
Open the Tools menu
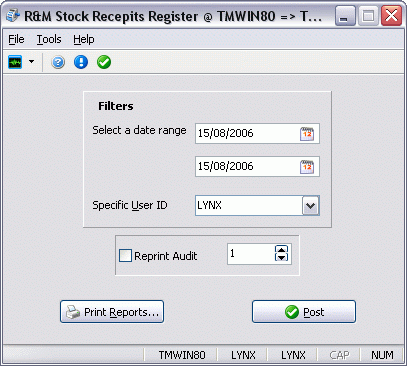(49, 39)
